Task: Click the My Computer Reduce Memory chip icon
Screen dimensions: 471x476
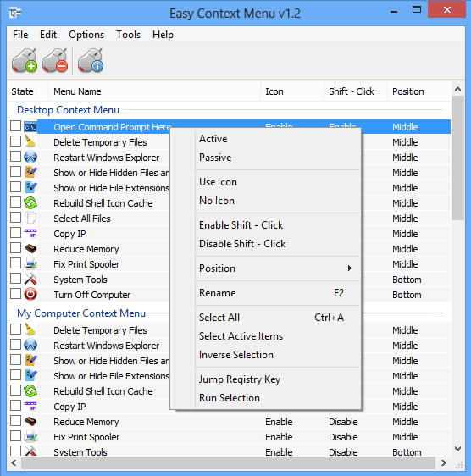Action: pos(30,421)
